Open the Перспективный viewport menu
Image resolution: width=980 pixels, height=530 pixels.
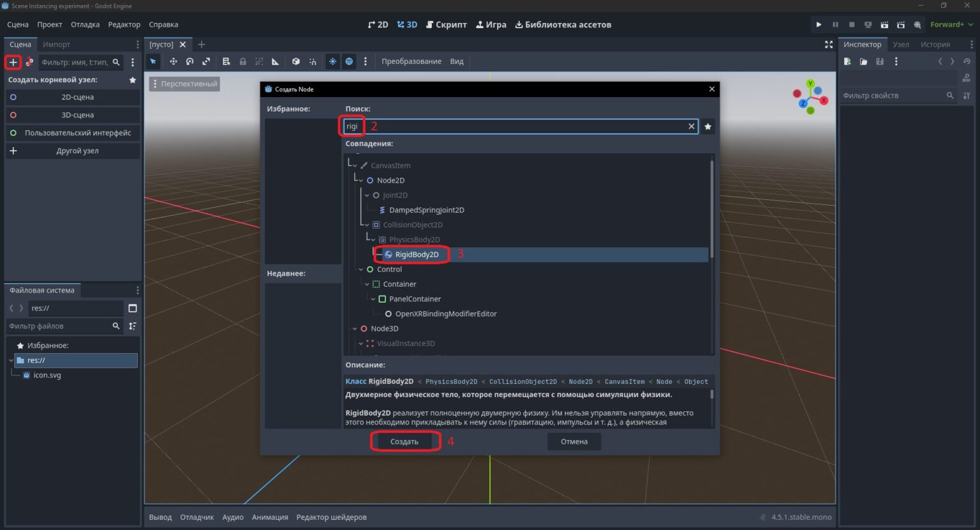184,84
